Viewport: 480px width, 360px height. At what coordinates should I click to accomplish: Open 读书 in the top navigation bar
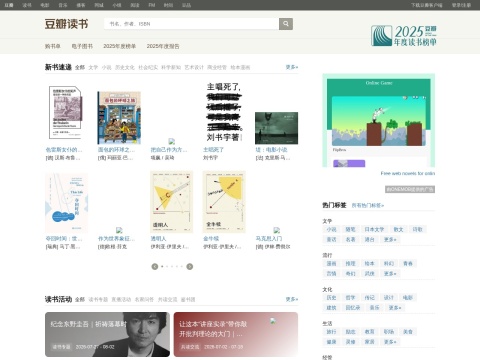pyautogui.click(x=27, y=5)
